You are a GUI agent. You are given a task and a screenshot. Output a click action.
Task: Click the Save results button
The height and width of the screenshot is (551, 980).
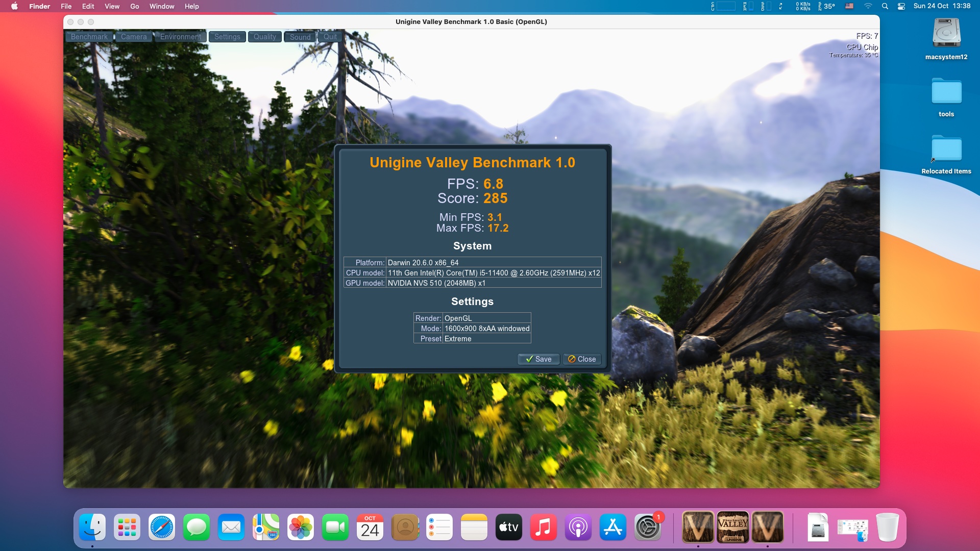(x=538, y=359)
